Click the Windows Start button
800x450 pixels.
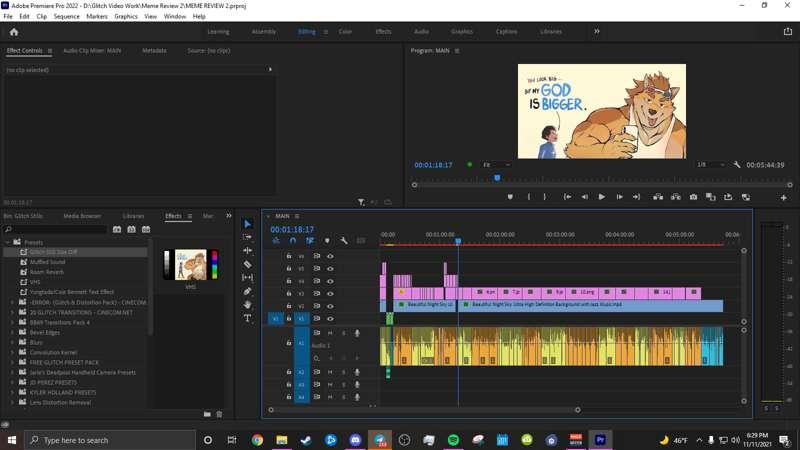point(11,440)
